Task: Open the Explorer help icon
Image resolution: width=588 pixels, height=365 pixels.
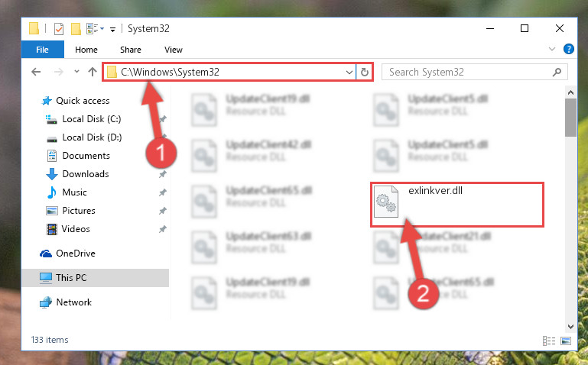Action: tap(568, 49)
